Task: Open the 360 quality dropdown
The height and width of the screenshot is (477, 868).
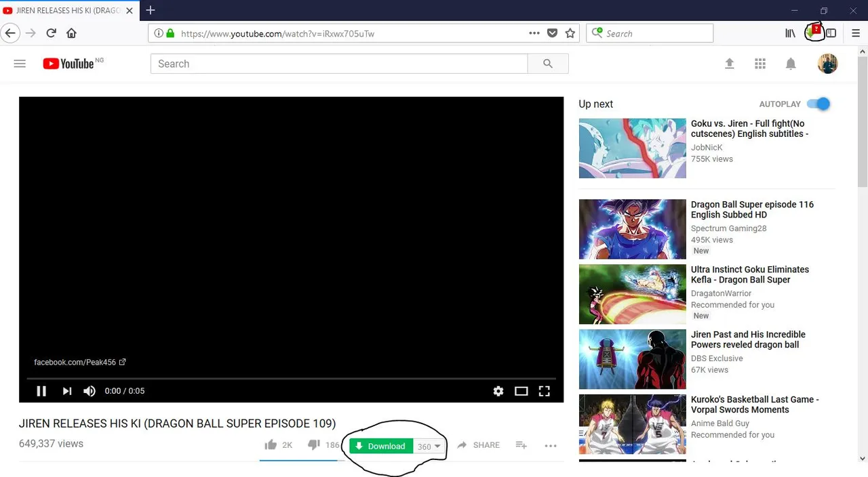Action: [x=429, y=446]
